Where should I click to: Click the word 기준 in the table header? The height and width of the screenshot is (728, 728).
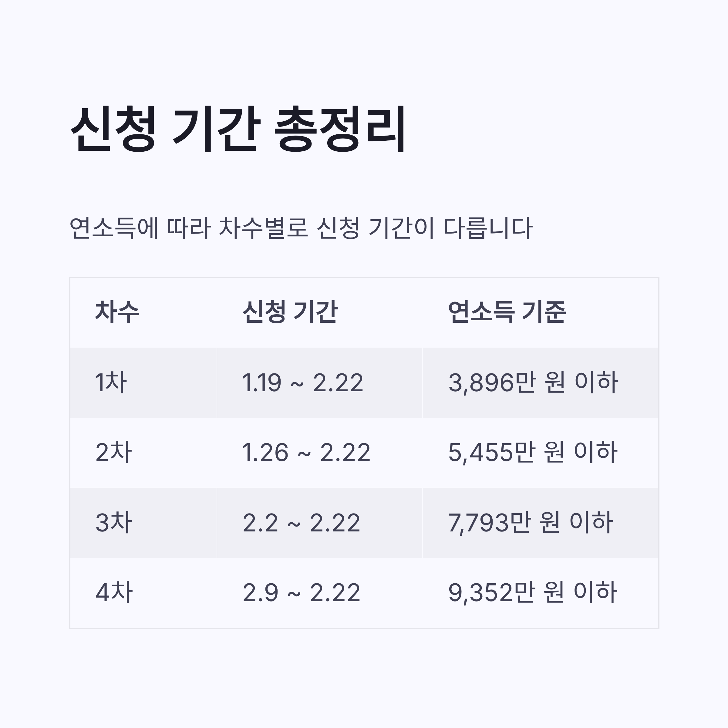tap(544, 312)
